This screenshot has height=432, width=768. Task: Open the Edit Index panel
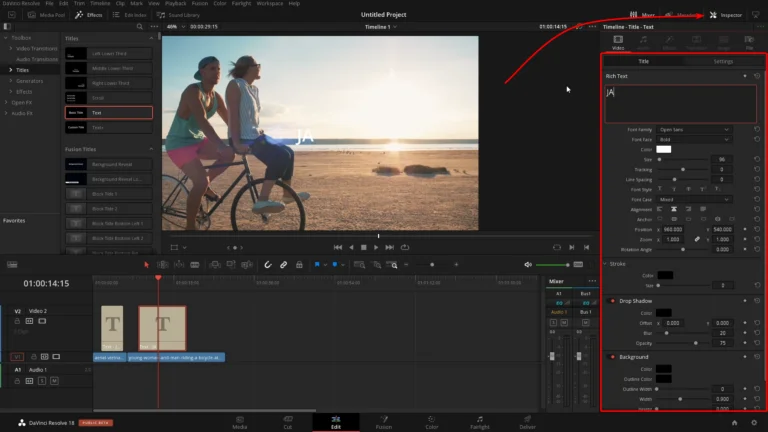coord(130,15)
